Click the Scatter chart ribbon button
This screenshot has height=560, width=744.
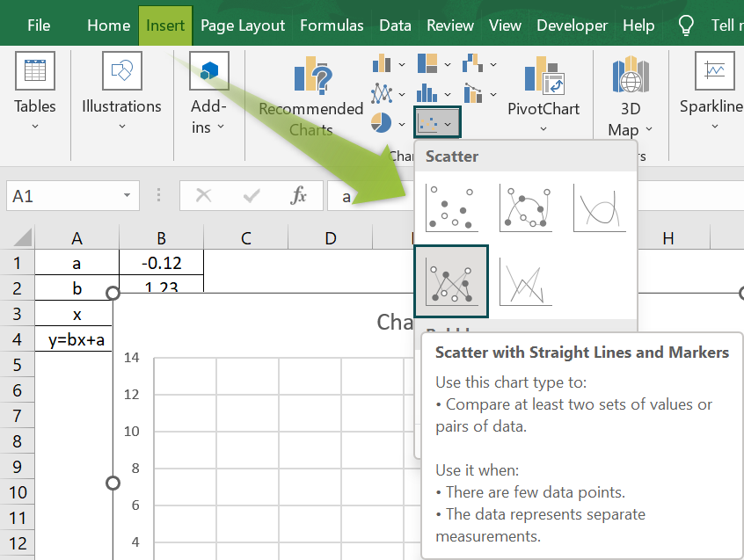[437, 123]
